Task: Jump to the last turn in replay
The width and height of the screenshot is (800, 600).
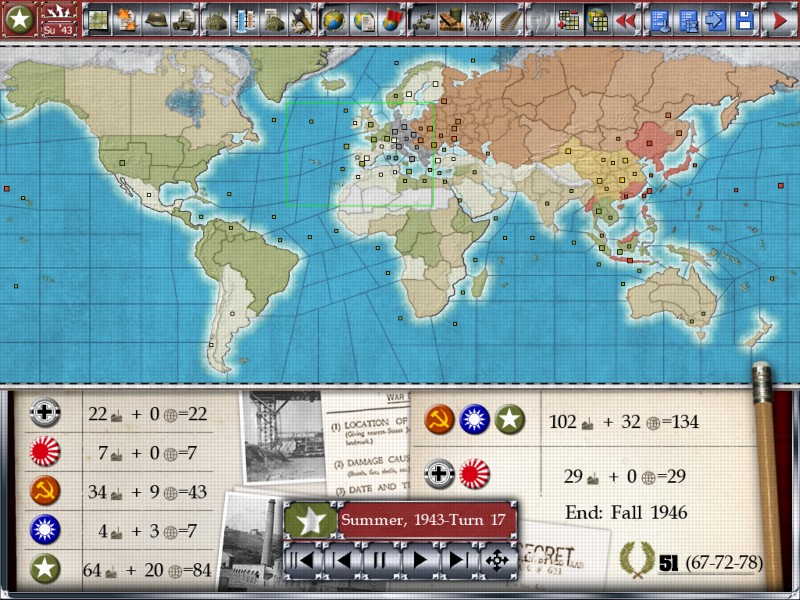Action: tap(459, 560)
